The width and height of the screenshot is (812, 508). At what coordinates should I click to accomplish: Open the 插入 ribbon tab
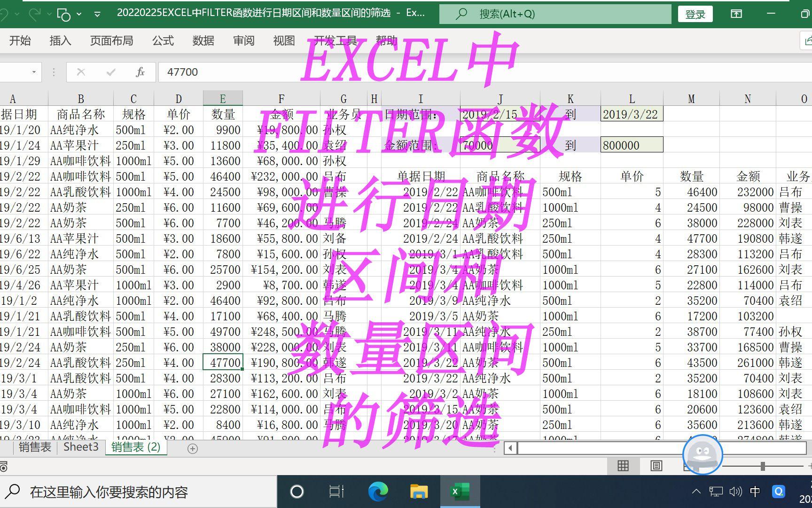(60, 41)
